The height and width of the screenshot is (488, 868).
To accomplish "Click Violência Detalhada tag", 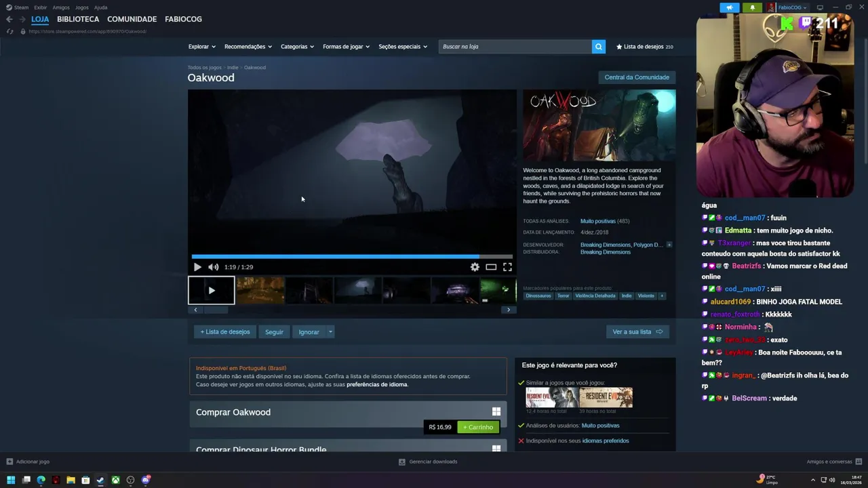I will (x=595, y=296).
